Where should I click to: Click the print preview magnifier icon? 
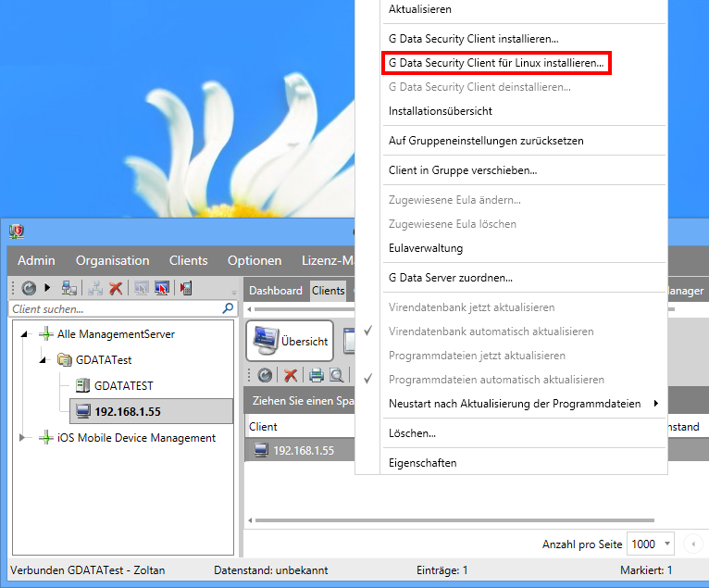336,375
